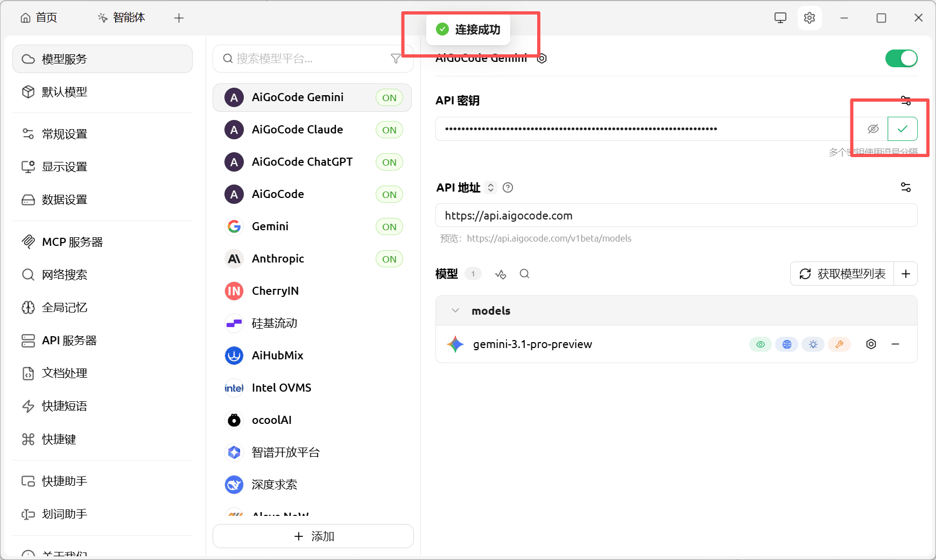Open MCP 服务器 section

click(x=102, y=242)
